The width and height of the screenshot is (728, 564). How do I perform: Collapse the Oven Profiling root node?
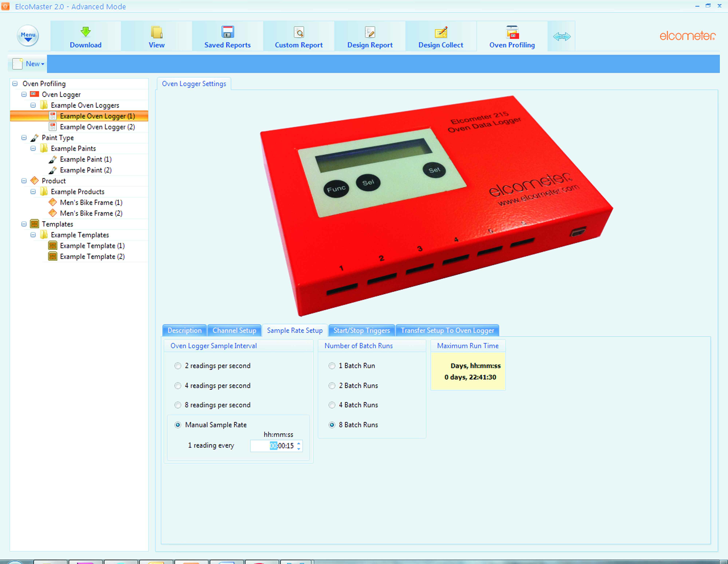point(15,84)
